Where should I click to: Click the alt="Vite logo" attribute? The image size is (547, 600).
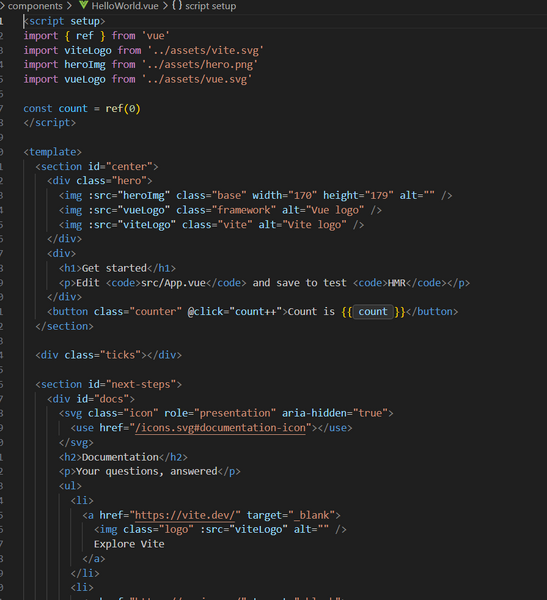click(302, 224)
